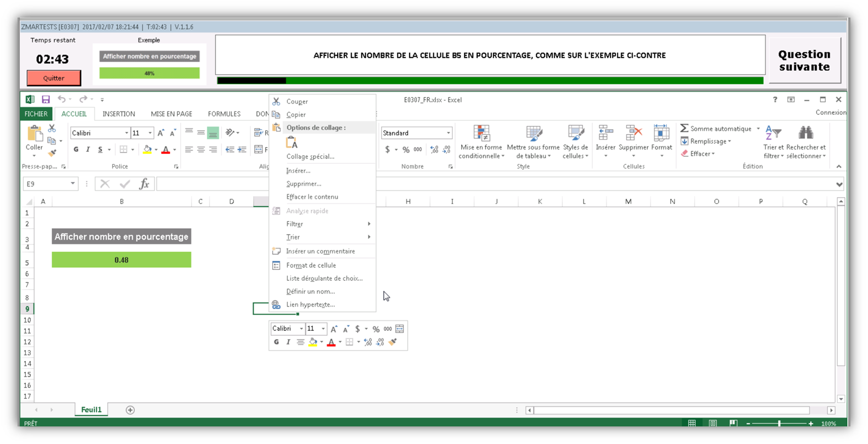Image resolution: width=868 pixels, height=444 pixels.
Task: Toggle underline S in ribbon
Action: [x=100, y=149]
